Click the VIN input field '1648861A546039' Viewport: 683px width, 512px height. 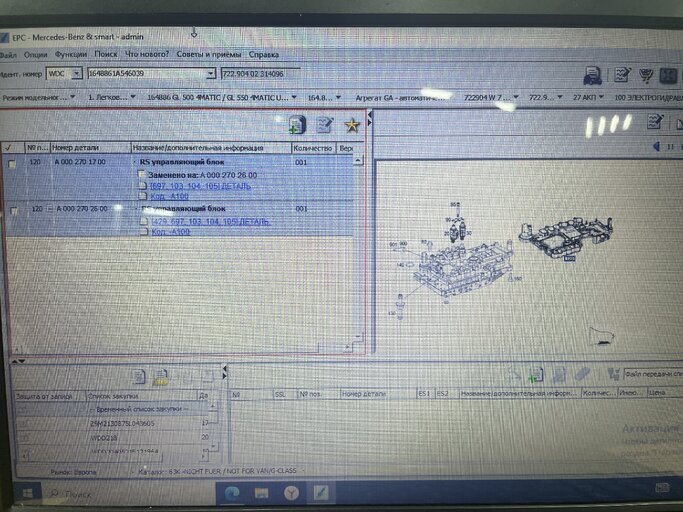pyautogui.click(x=147, y=73)
